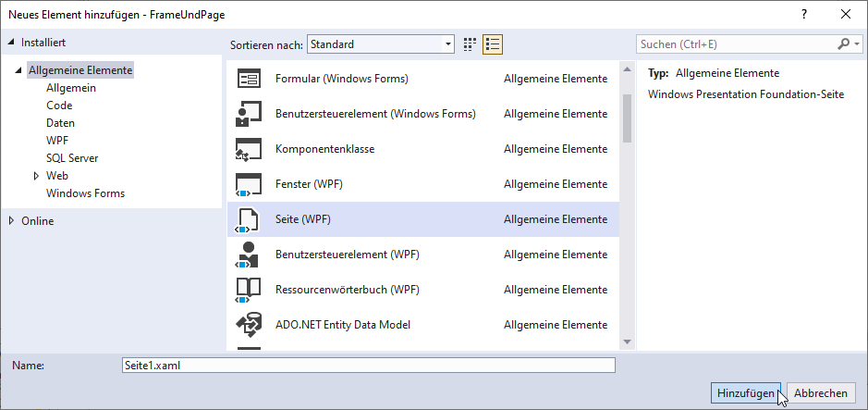The width and height of the screenshot is (868, 410).
Task: Expand the Online category
Action: [x=11, y=221]
